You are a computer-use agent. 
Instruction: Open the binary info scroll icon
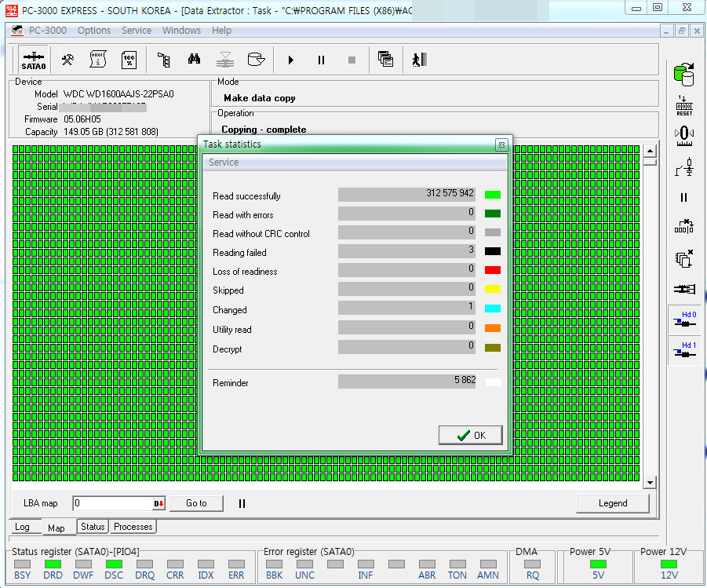click(x=98, y=60)
